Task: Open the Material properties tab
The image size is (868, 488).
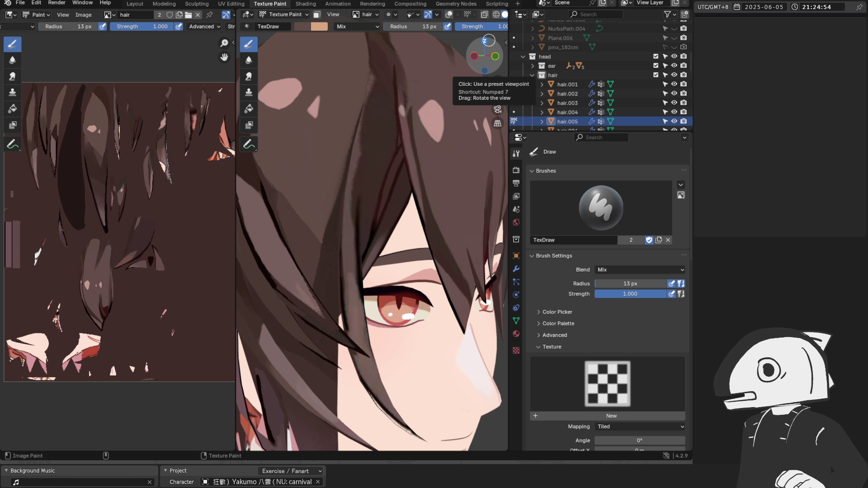Action: tap(516, 334)
